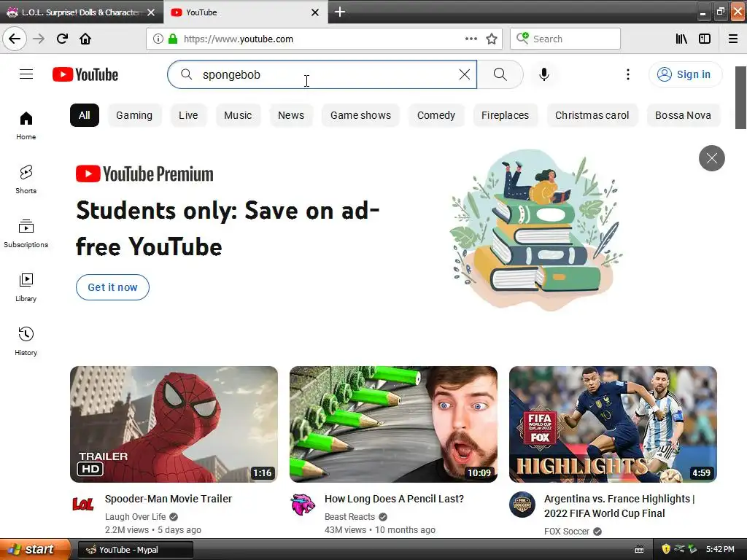This screenshot has height=560, width=747.
Task: Open Subscriptions in sidebar
Action: pyautogui.click(x=26, y=233)
